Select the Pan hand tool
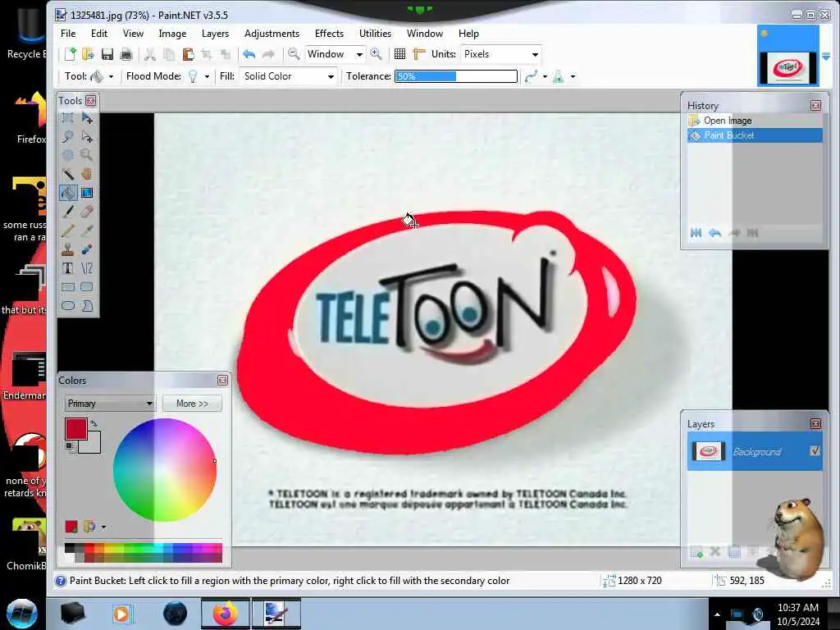This screenshot has height=630, width=840. [x=87, y=174]
